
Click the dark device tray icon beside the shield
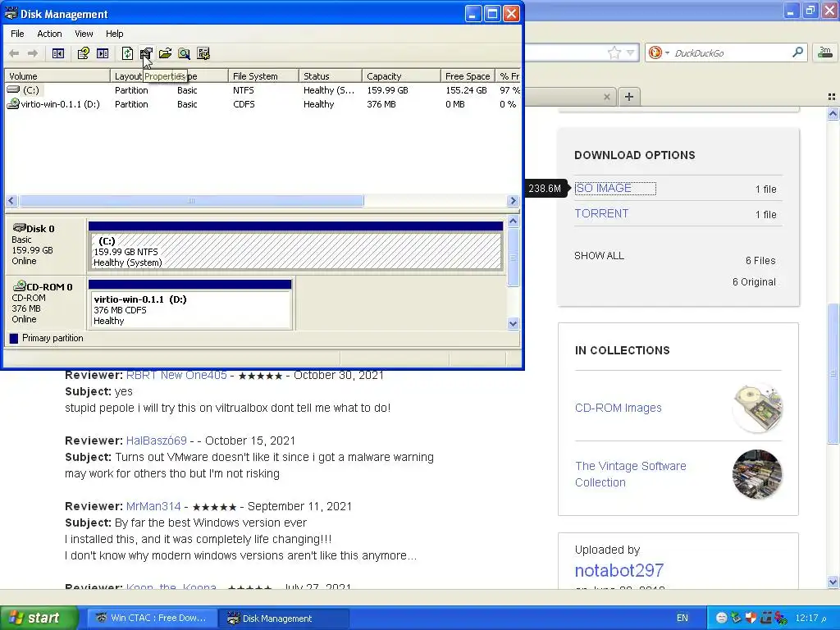(766, 618)
